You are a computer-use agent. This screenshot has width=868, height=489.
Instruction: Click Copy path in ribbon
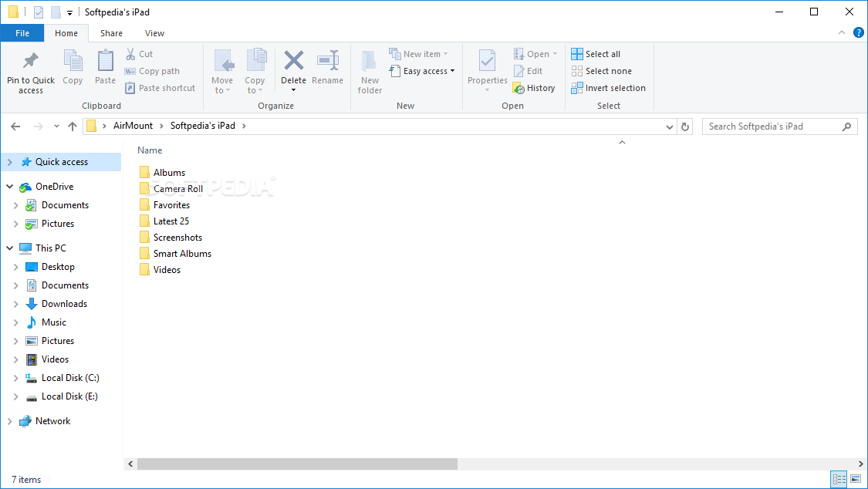click(152, 71)
